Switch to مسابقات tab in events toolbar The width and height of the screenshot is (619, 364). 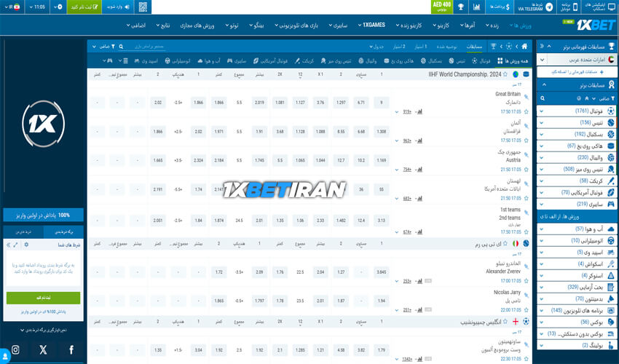pos(474,47)
